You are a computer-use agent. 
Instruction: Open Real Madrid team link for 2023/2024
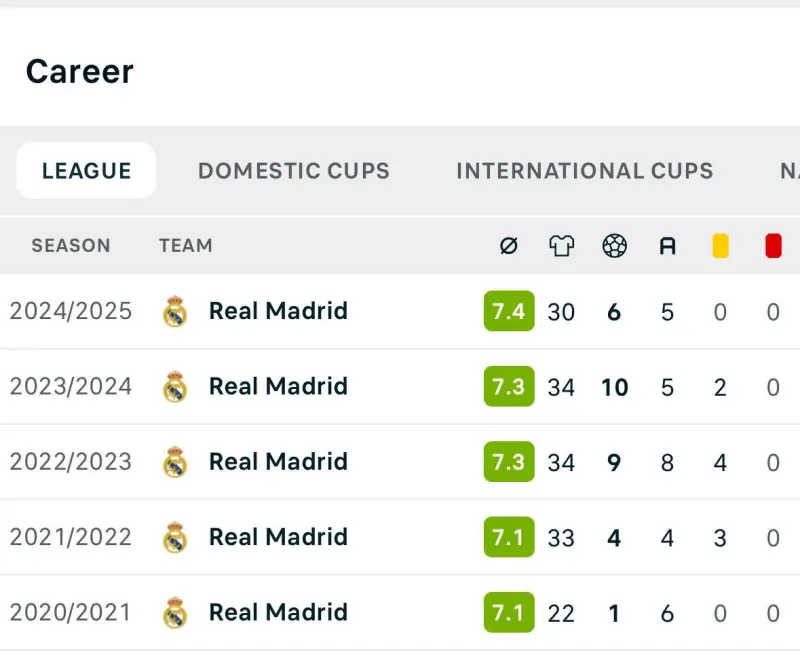click(279, 386)
